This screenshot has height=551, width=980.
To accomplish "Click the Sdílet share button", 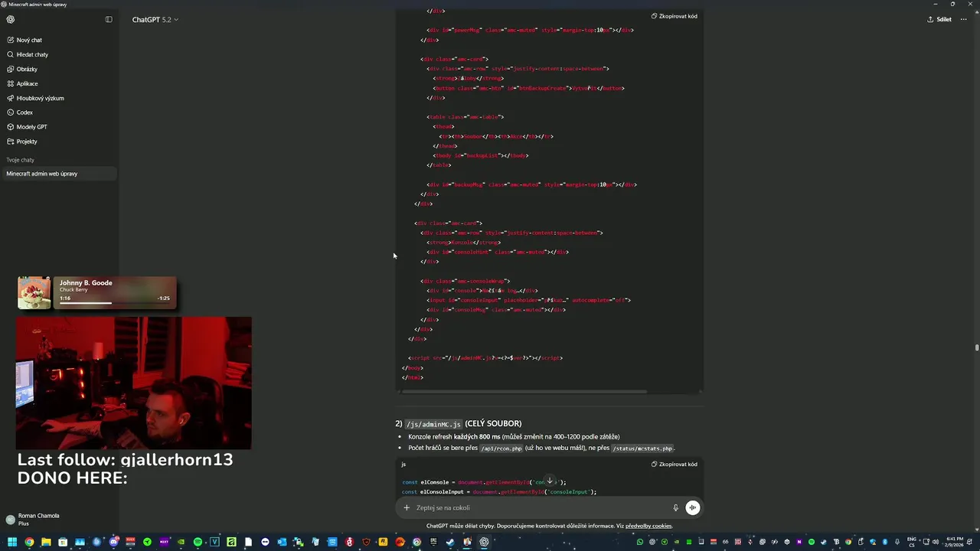I will (939, 19).
